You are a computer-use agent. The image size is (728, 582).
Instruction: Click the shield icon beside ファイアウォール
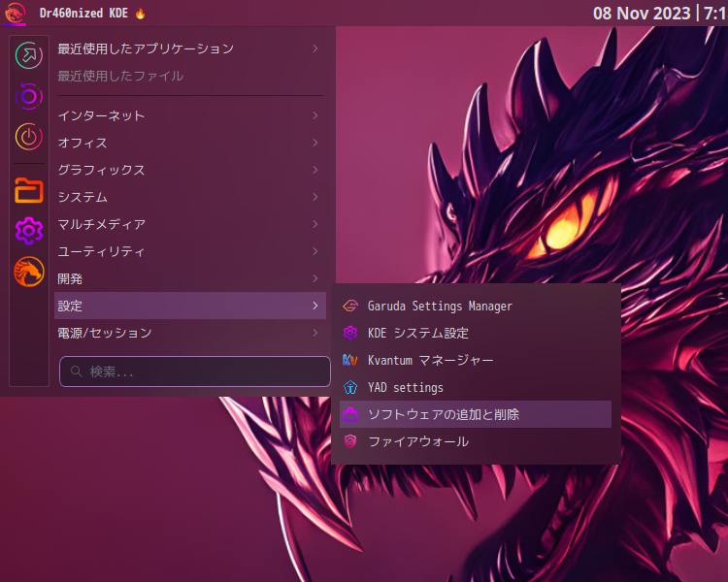pyautogui.click(x=350, y=441)
